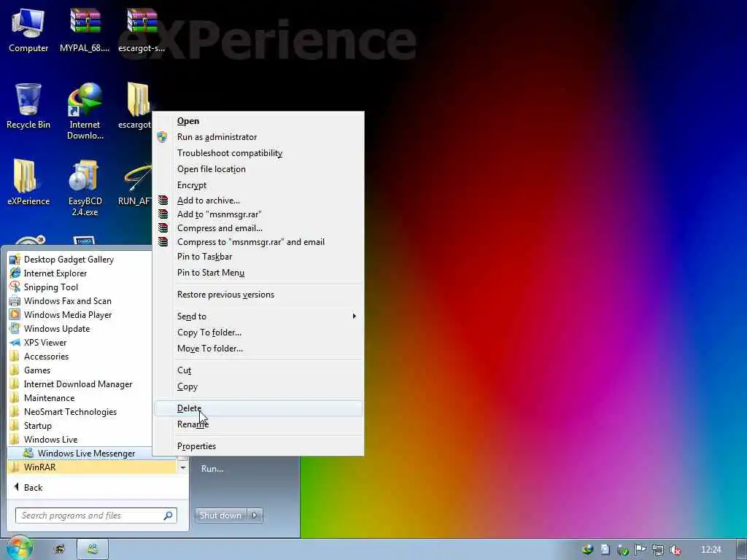The width and height of the screenshot is (747, 560).
Task: Select Compress and email...
Action: pyautogui.click(x=259, y=228)
